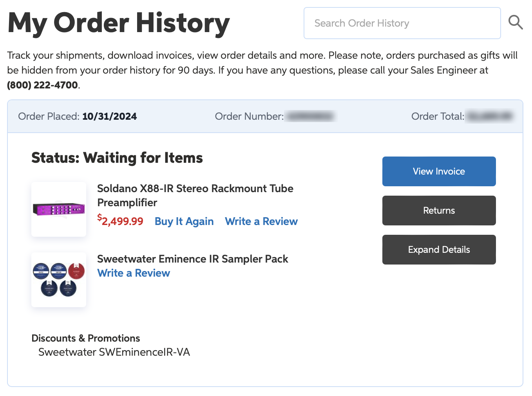Click the (800) 222-4700 phone number

(43, 85)
